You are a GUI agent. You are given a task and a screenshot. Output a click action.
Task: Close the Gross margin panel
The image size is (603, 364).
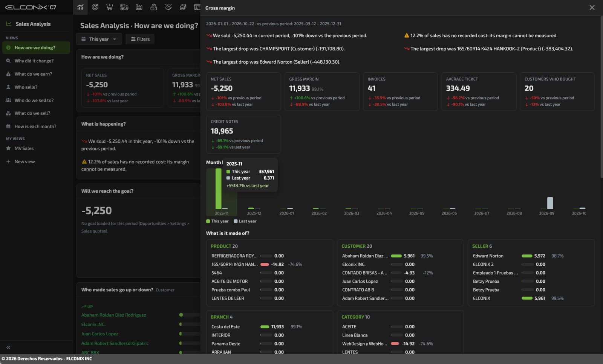pos(592,8)
